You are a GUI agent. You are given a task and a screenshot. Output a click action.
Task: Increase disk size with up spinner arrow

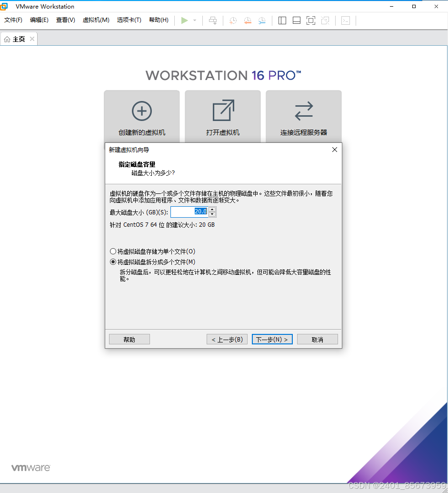tap(212, 210)
